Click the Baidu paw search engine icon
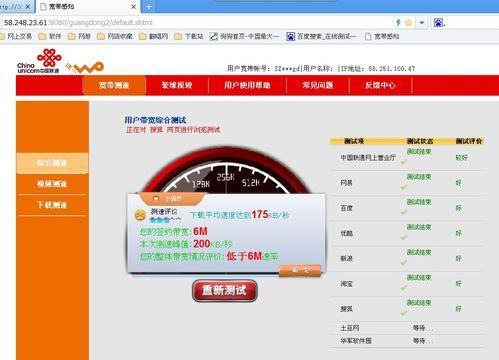Screen dimensions: 499x360 [x=438, y=23]
